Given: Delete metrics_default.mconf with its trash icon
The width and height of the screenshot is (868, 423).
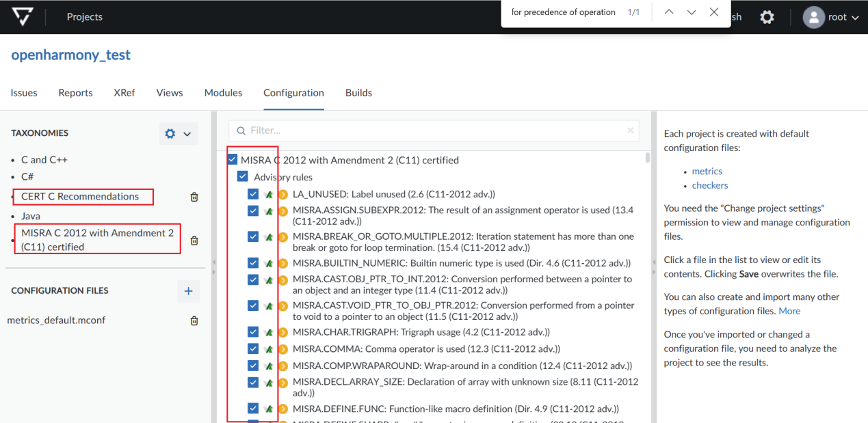Looking at the screenshot, I should click(194, 320).
